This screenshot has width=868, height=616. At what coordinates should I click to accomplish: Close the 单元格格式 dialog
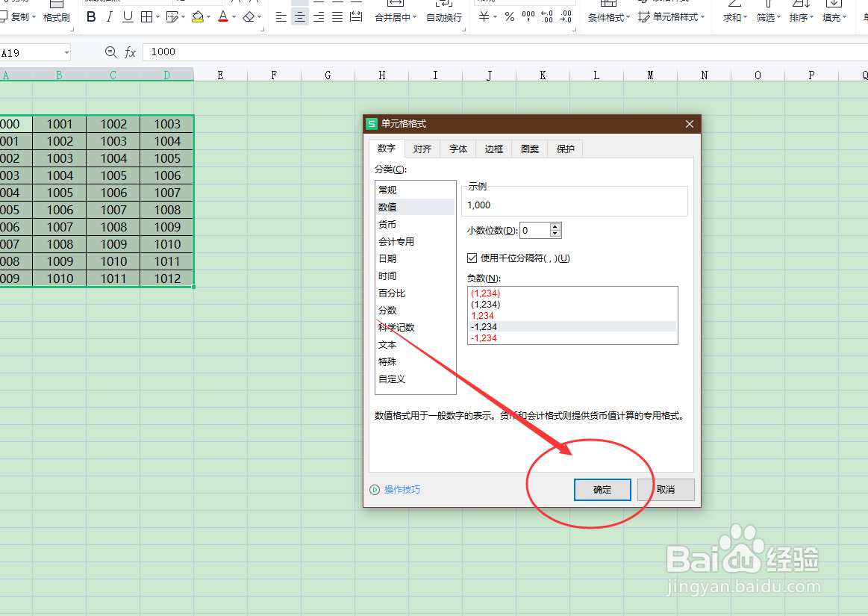click(x=689, y=124)
